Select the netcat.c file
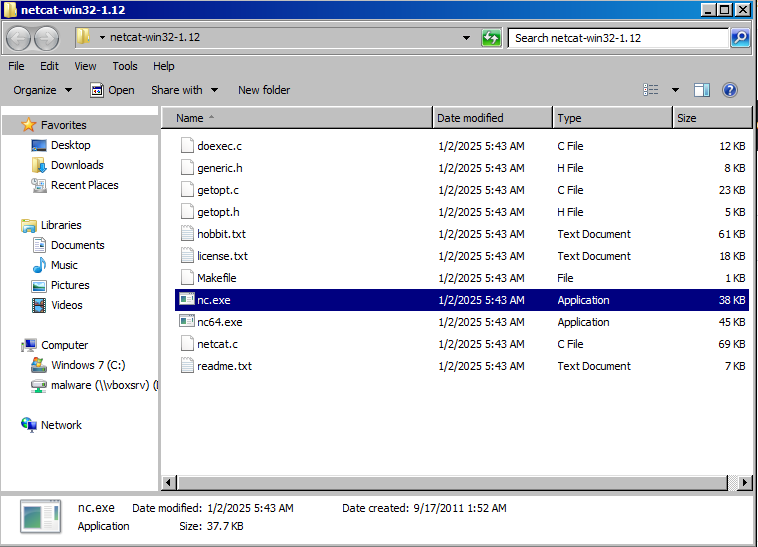 462,344
